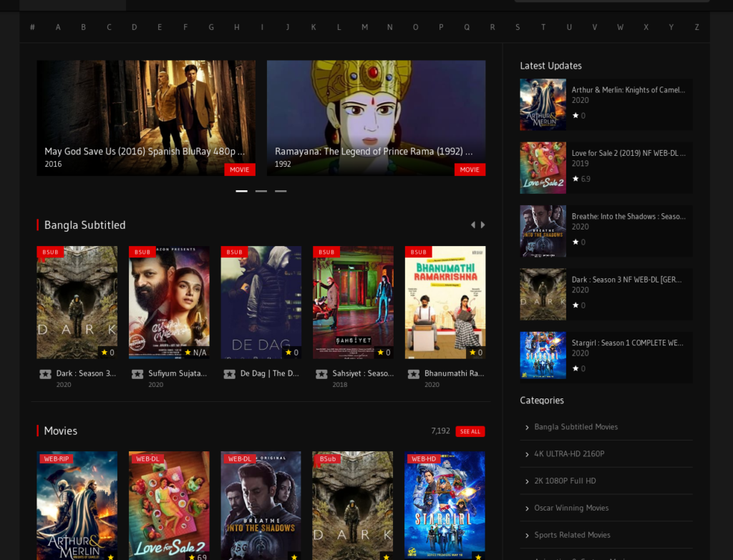Expand 4K ULTRA-HD 2160P category chevron
733x560 pixels.
pyautogui.click(x=527, y=454)
